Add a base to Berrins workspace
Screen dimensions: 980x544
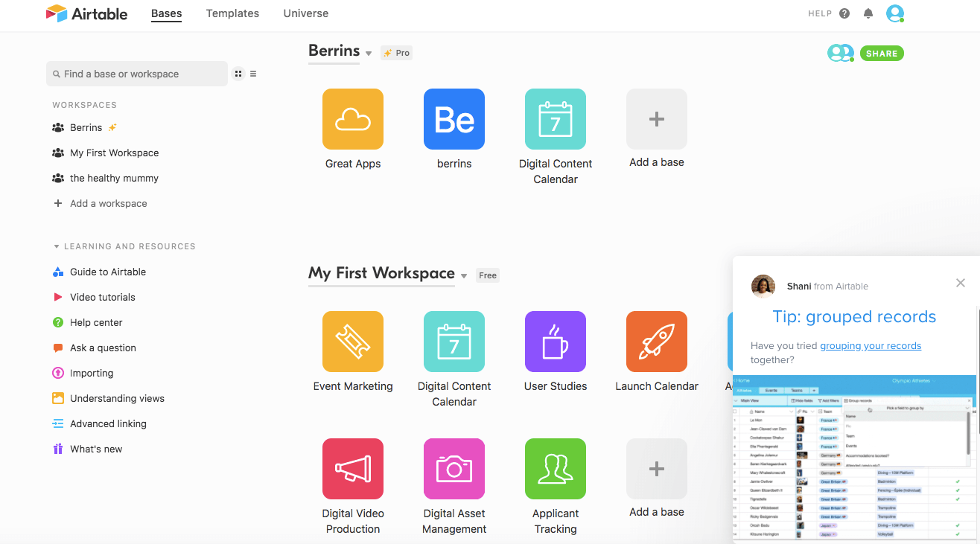657,119
